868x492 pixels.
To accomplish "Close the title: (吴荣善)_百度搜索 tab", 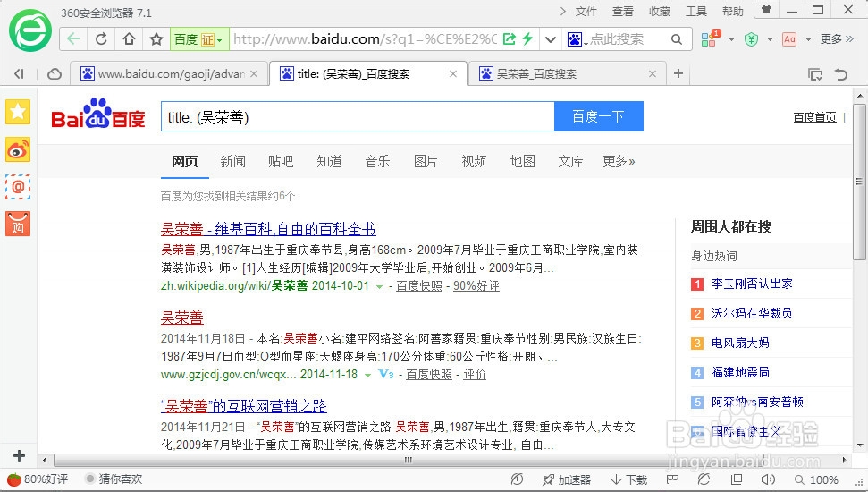I will click(453, 73).
